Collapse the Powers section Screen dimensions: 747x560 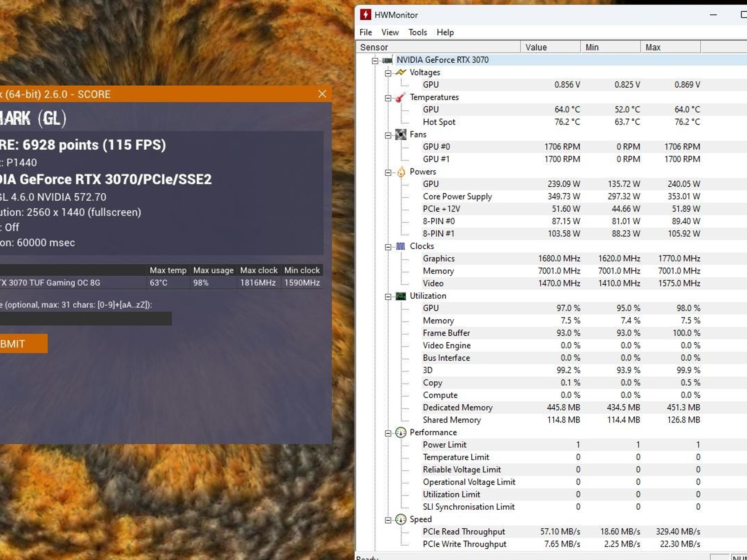coord(388,172)
